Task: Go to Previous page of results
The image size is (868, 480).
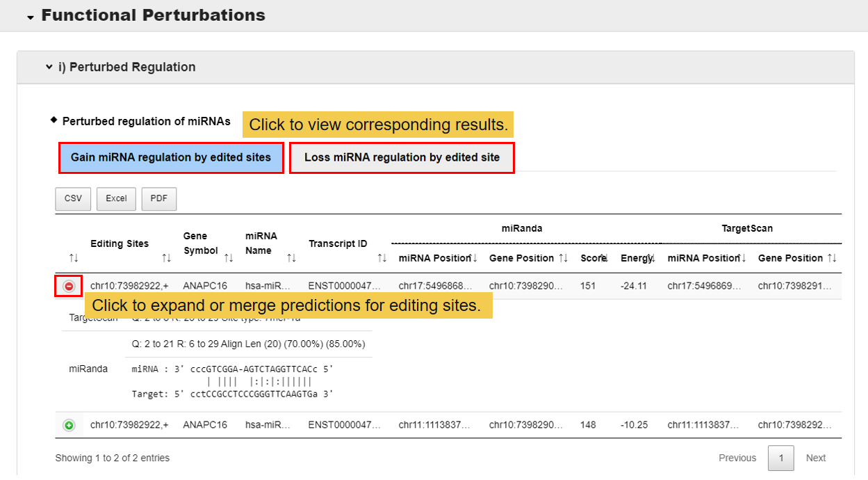Action: pos(737,458)
